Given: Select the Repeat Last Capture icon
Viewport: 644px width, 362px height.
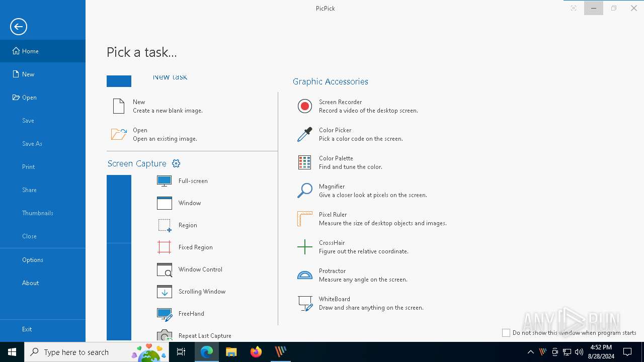Looking at the screenshot, I should (165, 335).
